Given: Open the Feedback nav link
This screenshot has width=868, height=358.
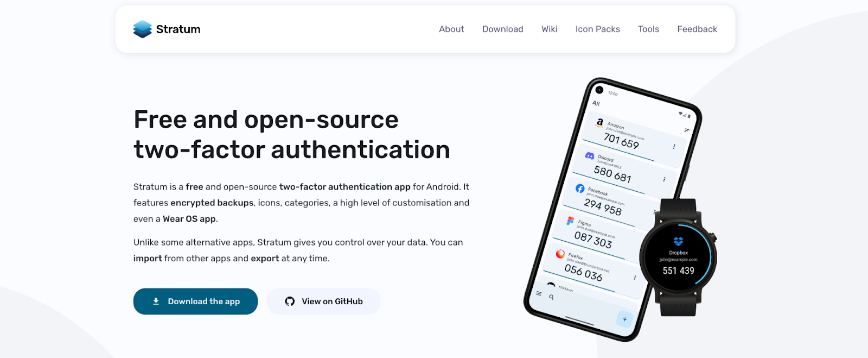Looking at the screenshot, I should [697, 29].
